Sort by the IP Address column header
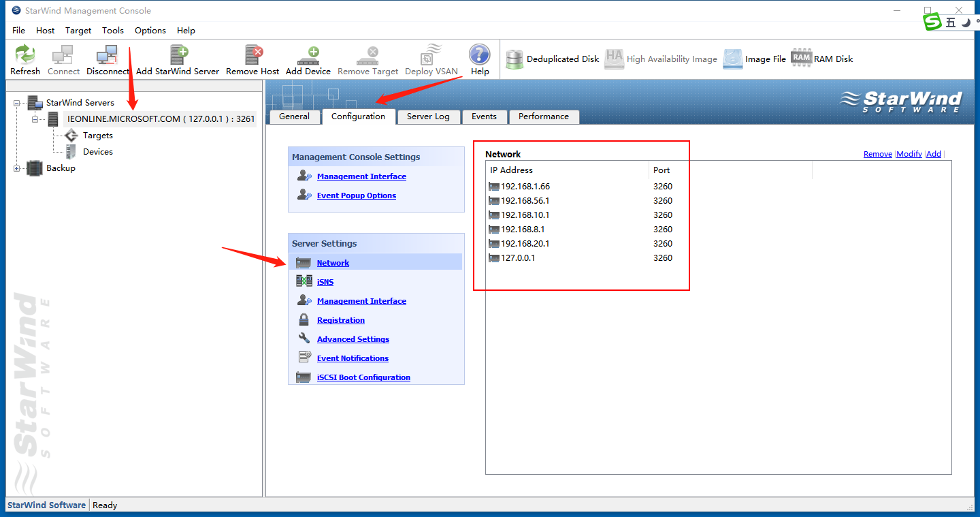Screen dimensions: 980x517 568,170
